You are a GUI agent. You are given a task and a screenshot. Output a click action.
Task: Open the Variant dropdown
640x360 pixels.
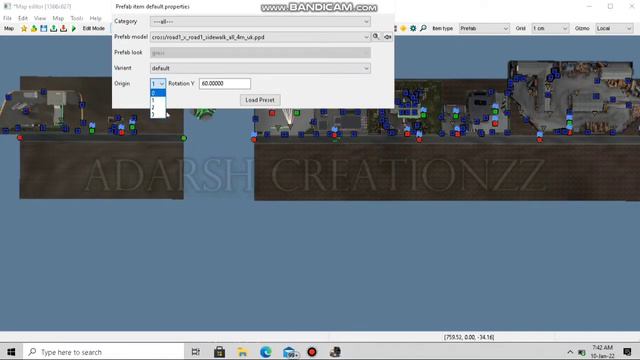pos(260,68)
